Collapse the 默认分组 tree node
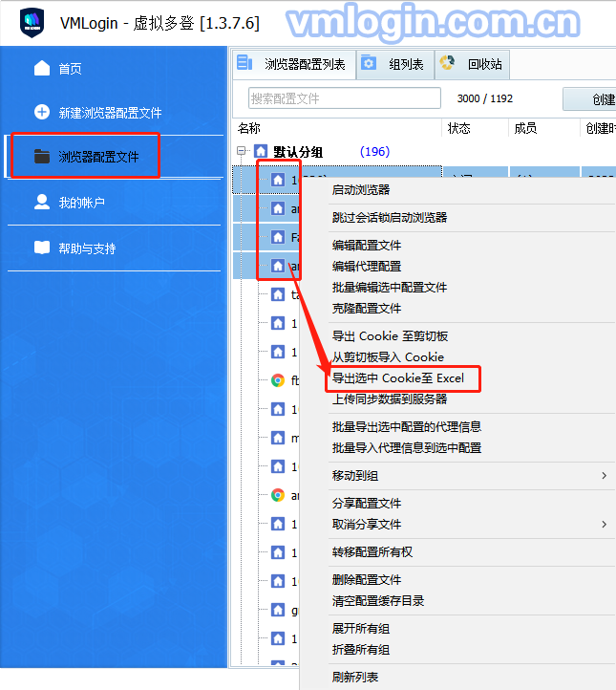The width and height of the screenshot is (616, 690). coord(241,151)
